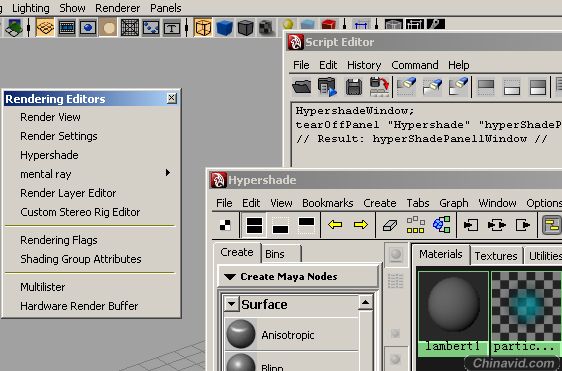Show top and bottom tabs icon
The width and height of the screenshot is (562, 371).
click(x=254, y=225)
